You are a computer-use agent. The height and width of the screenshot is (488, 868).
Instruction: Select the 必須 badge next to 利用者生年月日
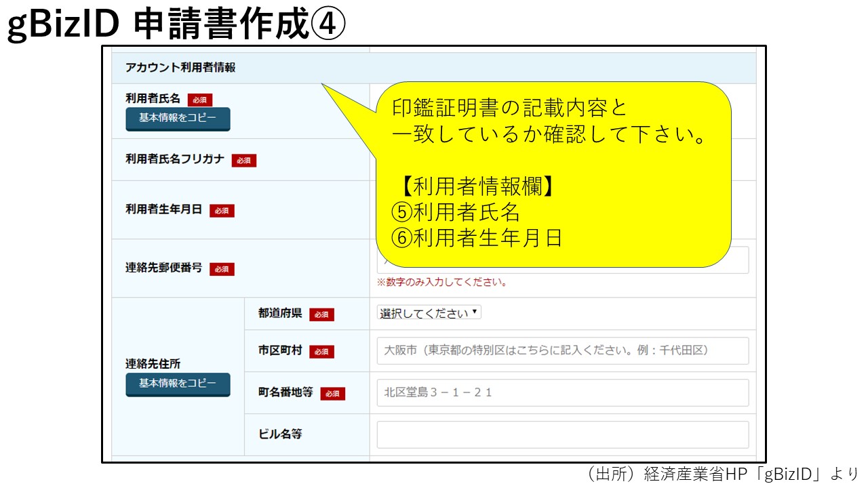(x=222, y=211)
